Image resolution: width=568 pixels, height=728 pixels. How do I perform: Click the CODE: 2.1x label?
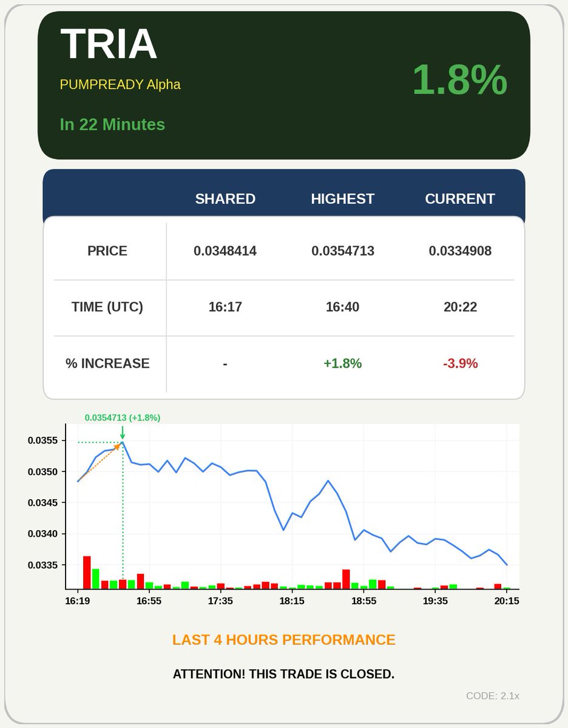click(493, 696)
